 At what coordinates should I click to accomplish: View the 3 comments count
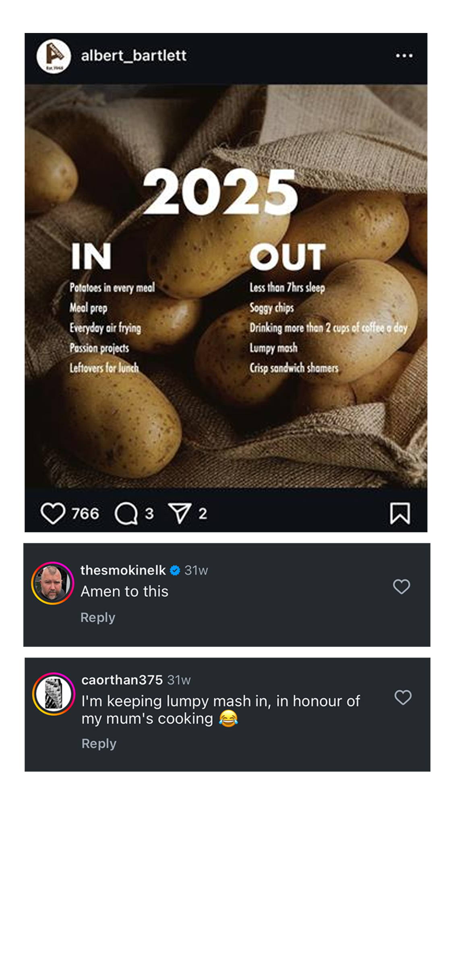(149, 514)
